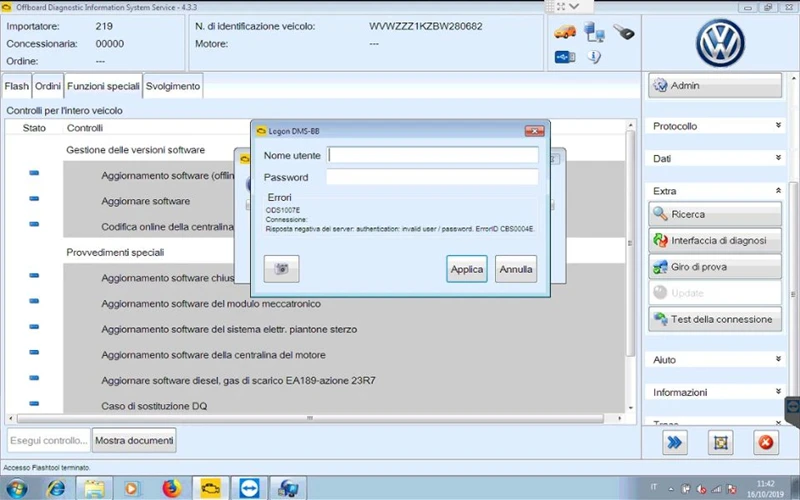Click the VIN WVWZZZ1KZBW280682
Screen dimensions: 800x500
(x=426, y=27)
